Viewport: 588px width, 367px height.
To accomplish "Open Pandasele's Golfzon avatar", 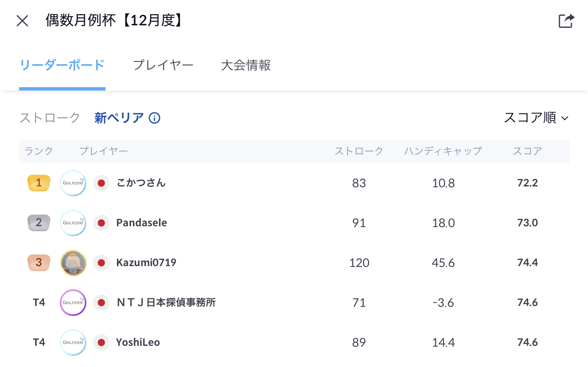I will coord(73,223).
